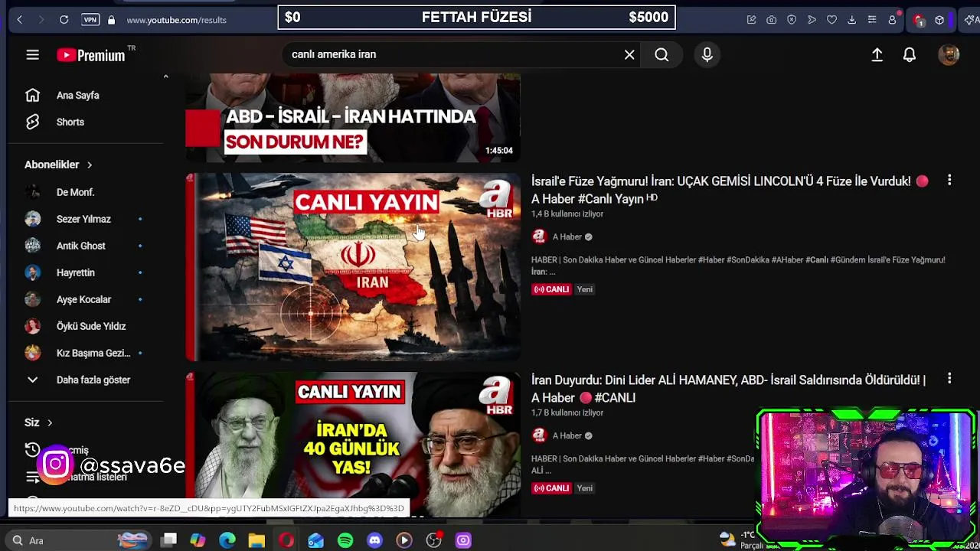980x551 pixels.
Task: Open A Haber channel name, second result
Action: [x=567, y=436]
